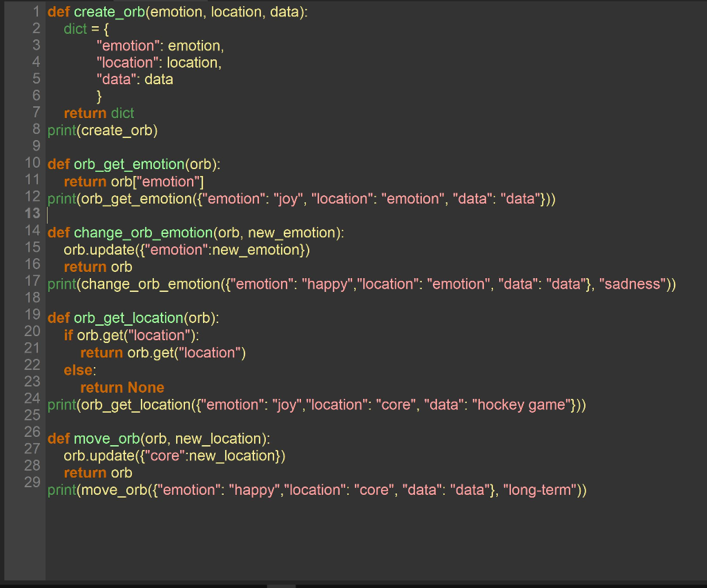Click the return None statement
707x588 pixels.
[122, 387]
